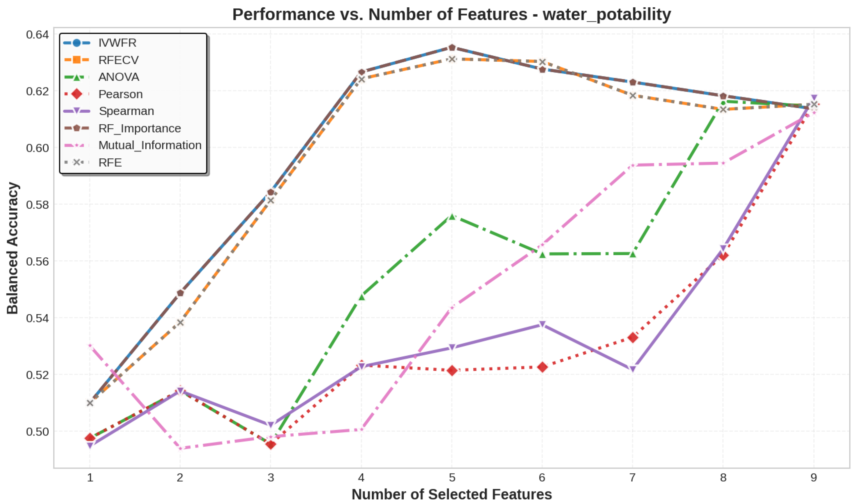Click the 0.60 tick label on y-axis
The image size is (856, 504).
pyautogui.click(x=37, y=148)
